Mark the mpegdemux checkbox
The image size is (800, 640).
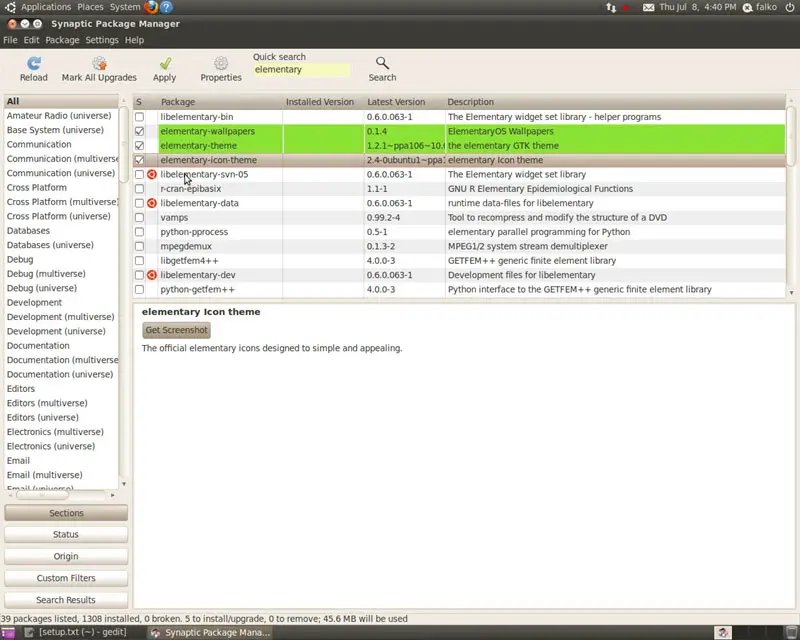[x=139, y=246]
